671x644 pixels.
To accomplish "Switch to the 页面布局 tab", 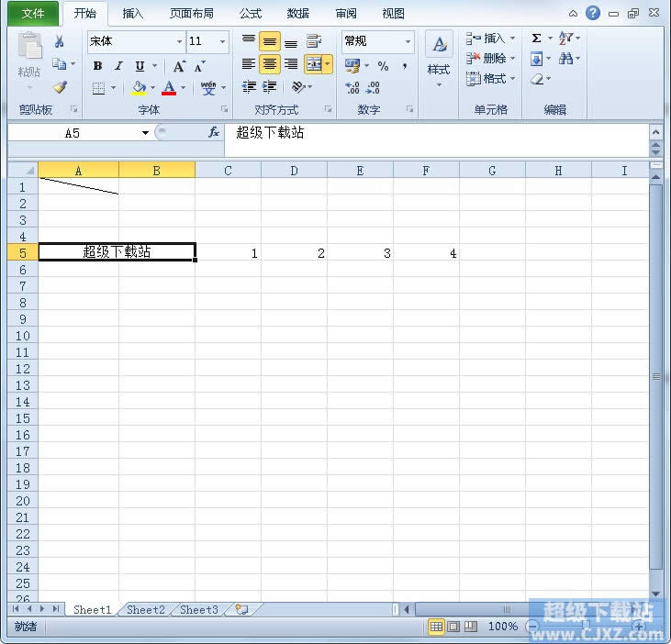I will point(192,14).
